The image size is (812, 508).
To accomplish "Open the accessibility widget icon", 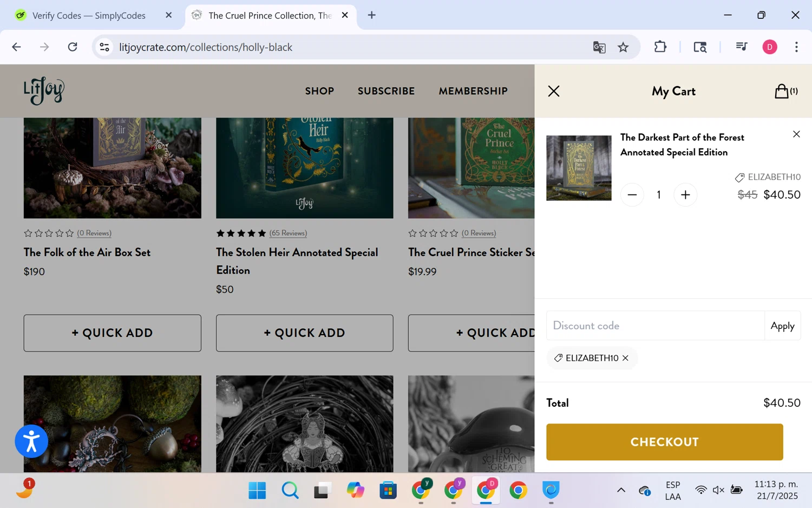I will point(31,441).
